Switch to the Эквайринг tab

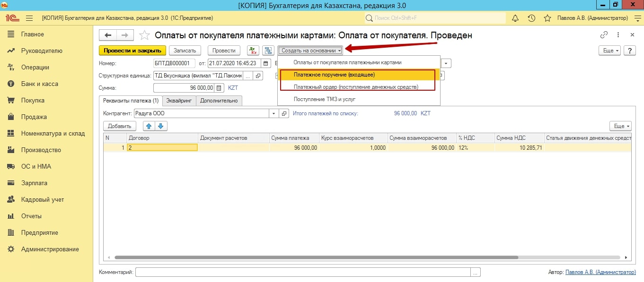(179, 101)
